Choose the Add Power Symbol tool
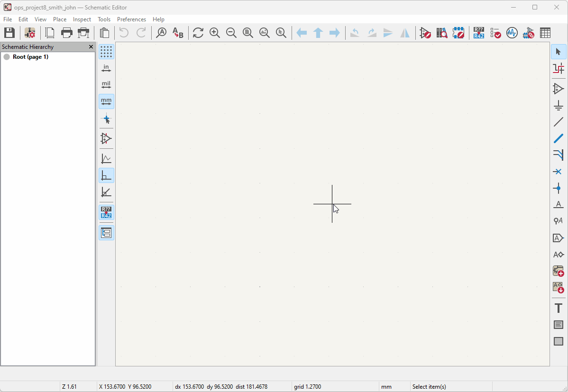 [x=558, y=105]
